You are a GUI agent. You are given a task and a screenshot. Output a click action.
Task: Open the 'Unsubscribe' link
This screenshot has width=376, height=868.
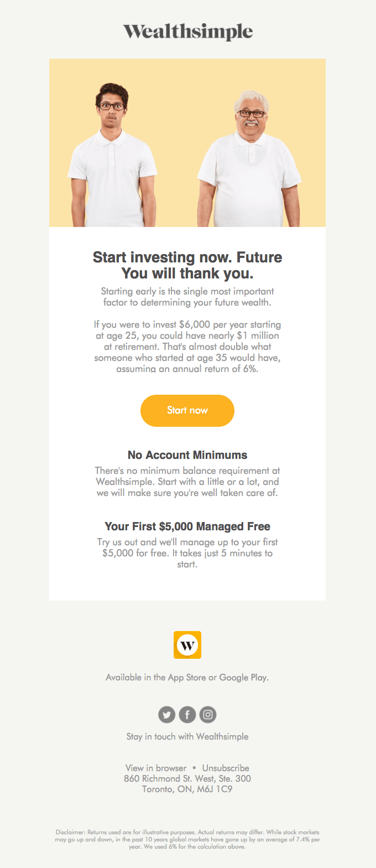click(x=226, y=768)
